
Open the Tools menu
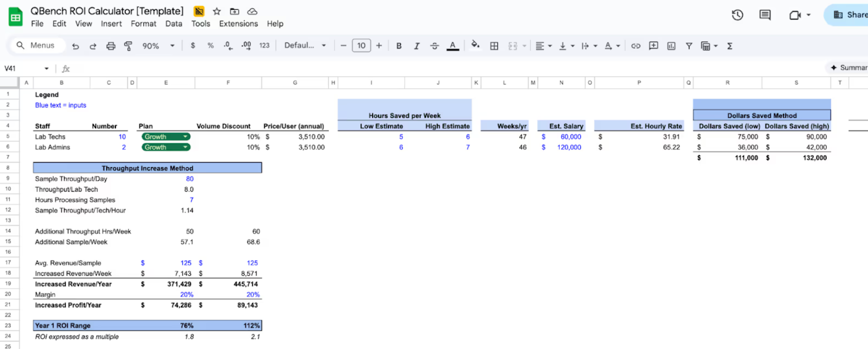pos(200,24)
